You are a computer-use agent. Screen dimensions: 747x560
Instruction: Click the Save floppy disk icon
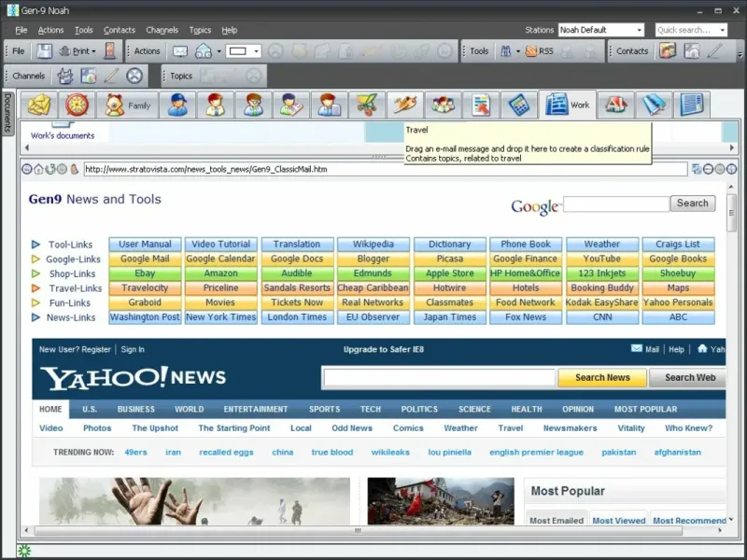[x=44, y=51]
